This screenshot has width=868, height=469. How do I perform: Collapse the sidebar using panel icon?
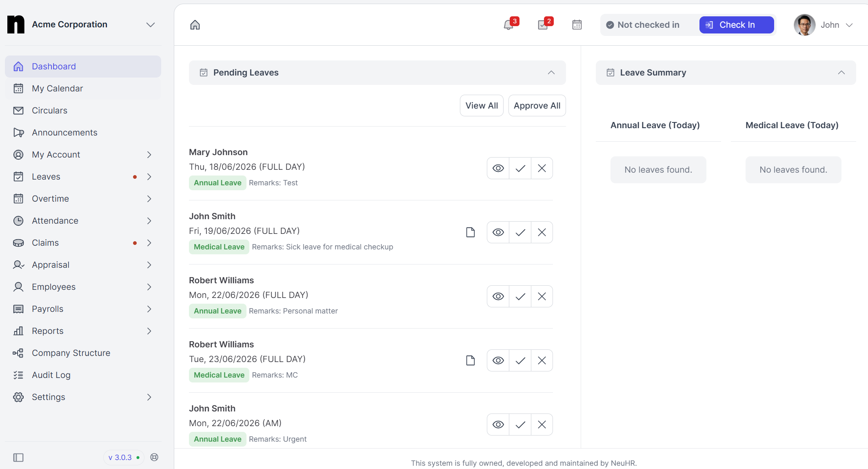18,458
